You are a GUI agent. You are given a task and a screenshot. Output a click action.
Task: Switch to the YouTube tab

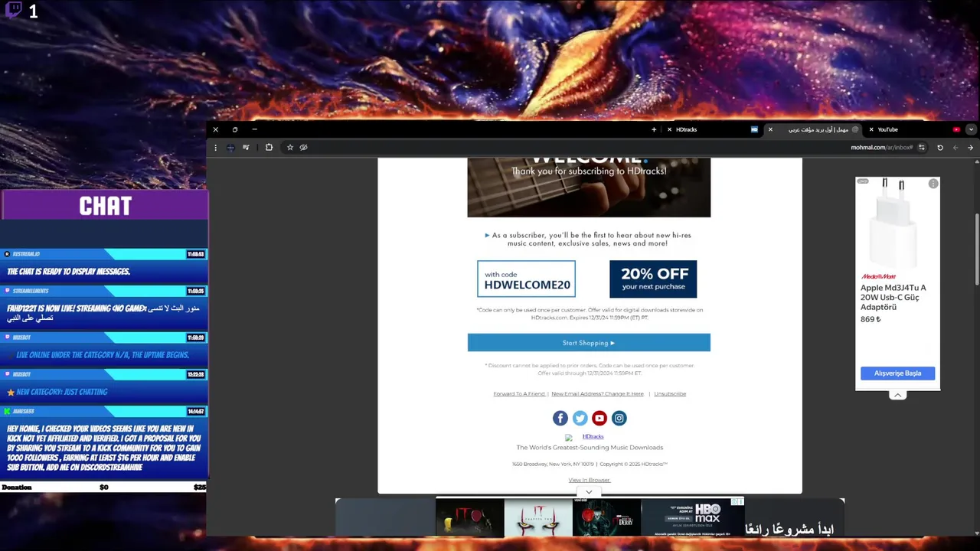click(x=914, y=129)
